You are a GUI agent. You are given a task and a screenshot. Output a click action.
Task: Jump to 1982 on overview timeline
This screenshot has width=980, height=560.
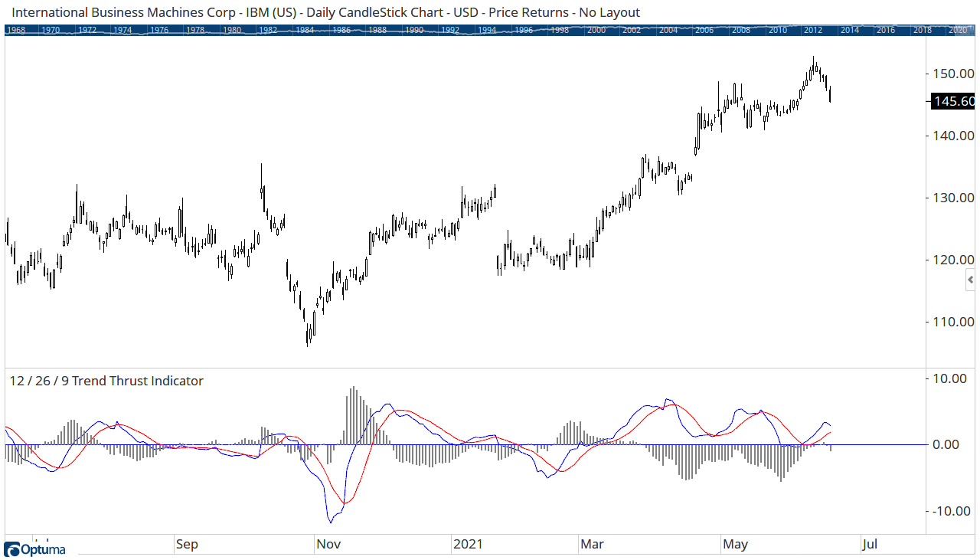[x=268, y=30]
